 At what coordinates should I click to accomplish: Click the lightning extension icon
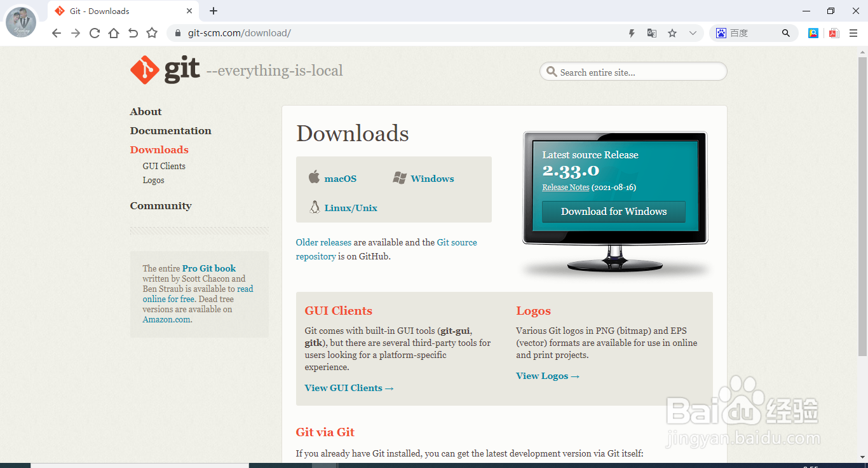(631, 32)
